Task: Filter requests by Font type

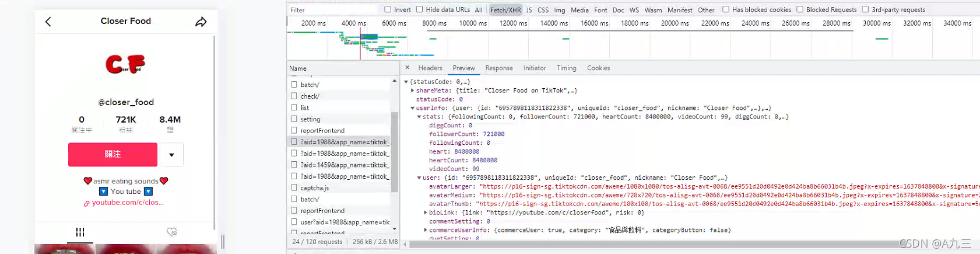Action: tap(600, 10)
